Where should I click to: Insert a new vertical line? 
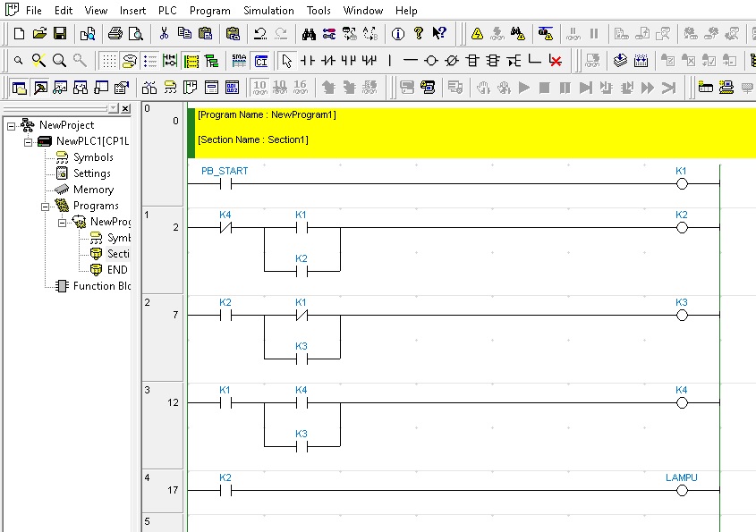[389, 61]
